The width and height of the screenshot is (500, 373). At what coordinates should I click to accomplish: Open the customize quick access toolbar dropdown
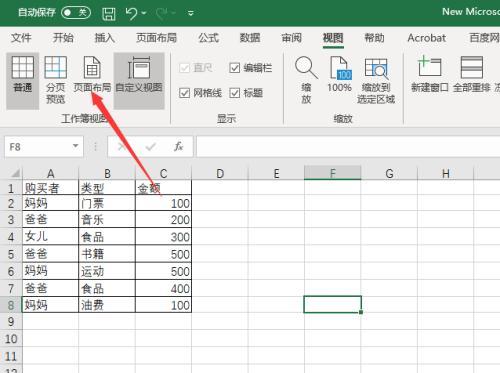(191, 13)
